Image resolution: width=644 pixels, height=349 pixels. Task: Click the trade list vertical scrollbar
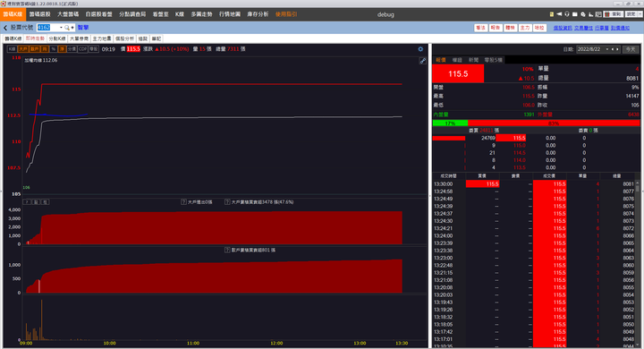(x=638, y=264)
